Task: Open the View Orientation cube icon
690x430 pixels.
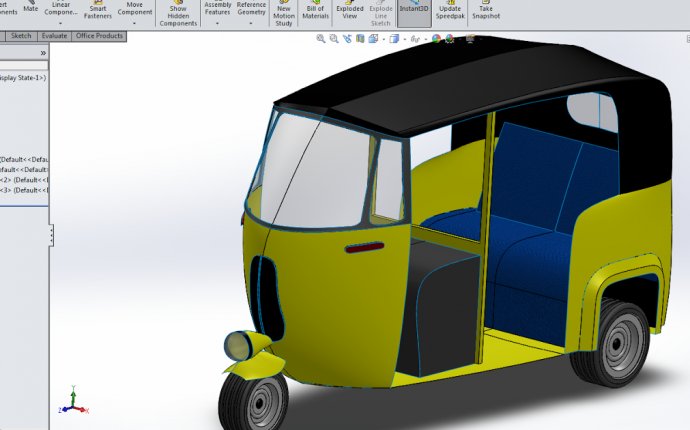Action: click(x=373, y=39)
